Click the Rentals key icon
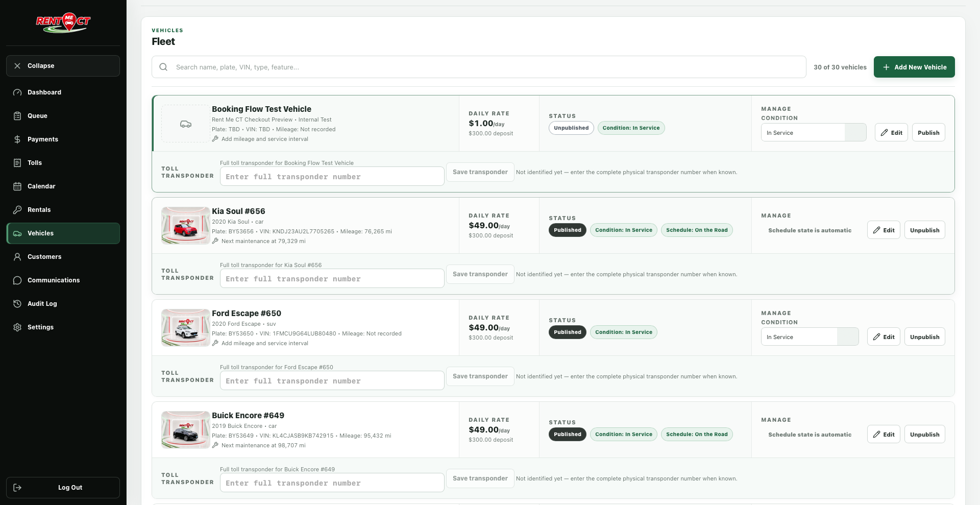 click(x=17, y=210)
